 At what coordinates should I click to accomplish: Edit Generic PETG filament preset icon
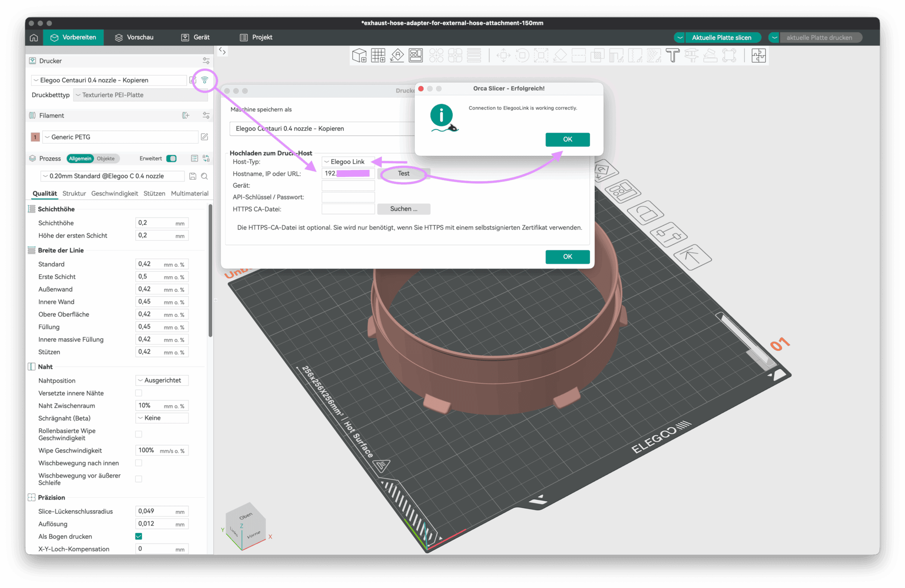(x=204, y=137)
